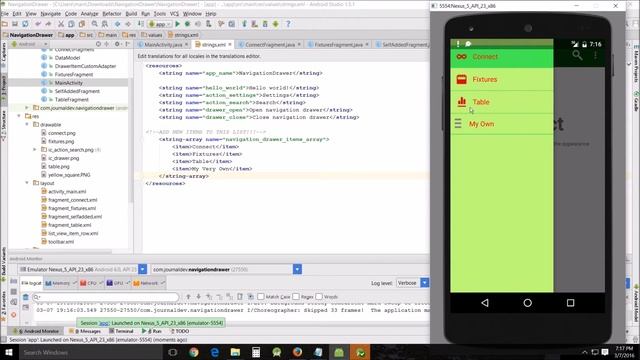Click the Firefox icon in Windows taskbar

pyautogui.click(x=298, y=352)
